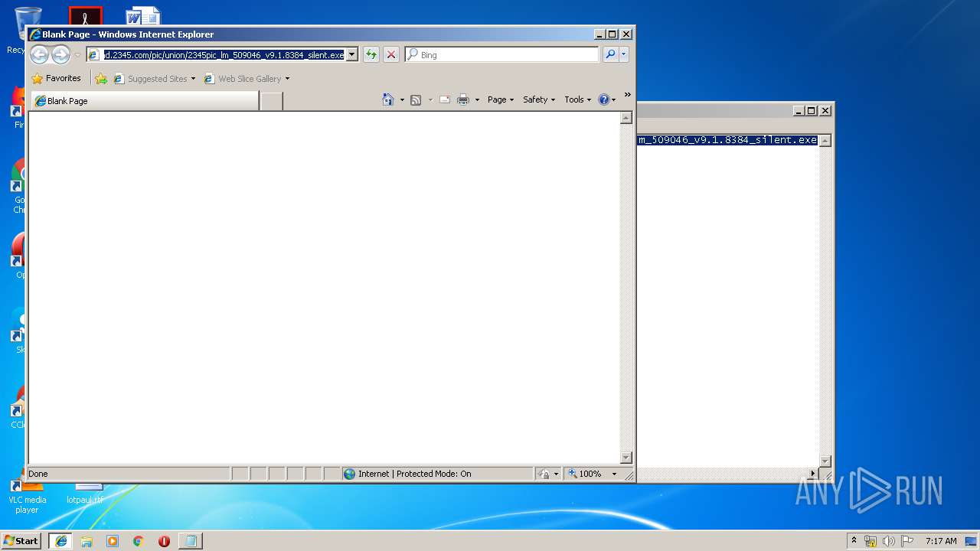980x551 pixels.
Task: Click inside the Bing search box
Action: click(501, 55)
